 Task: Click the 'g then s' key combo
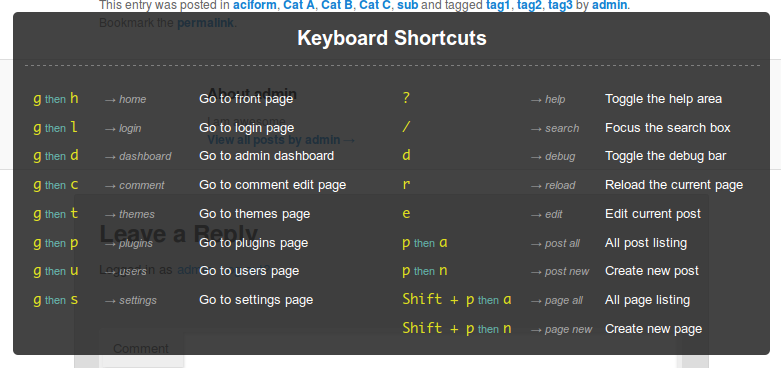point(56,300)
